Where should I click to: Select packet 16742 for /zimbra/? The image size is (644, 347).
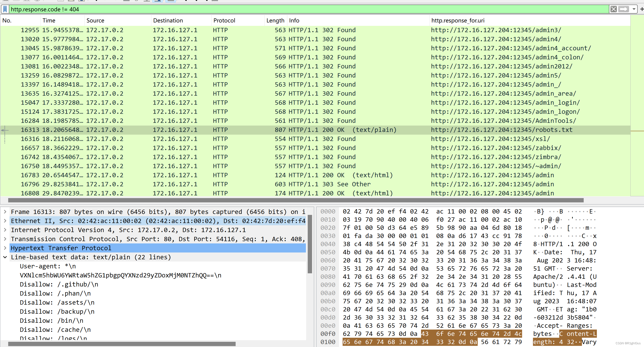[x=315, y=157]
